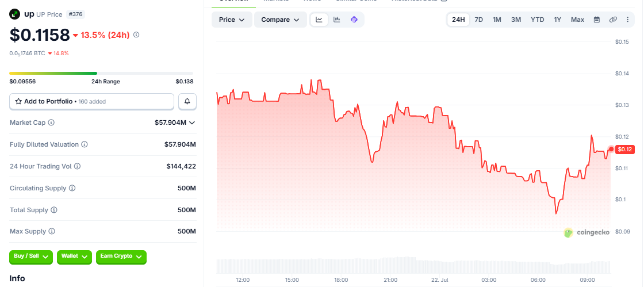Click the $0.09556 range low value
This screenshot has width=644, height=287.
(x=22, y=81)
